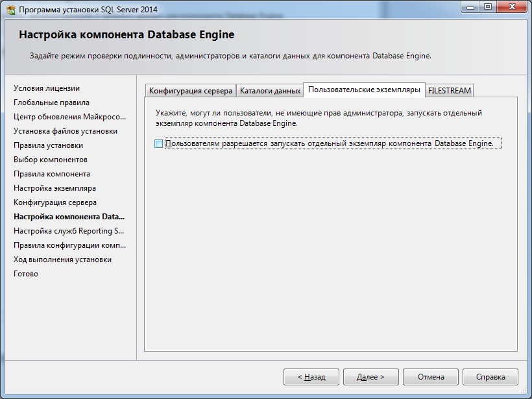
Task: Click the Готово step in the sidebar
Action: [x=26, y=274]
